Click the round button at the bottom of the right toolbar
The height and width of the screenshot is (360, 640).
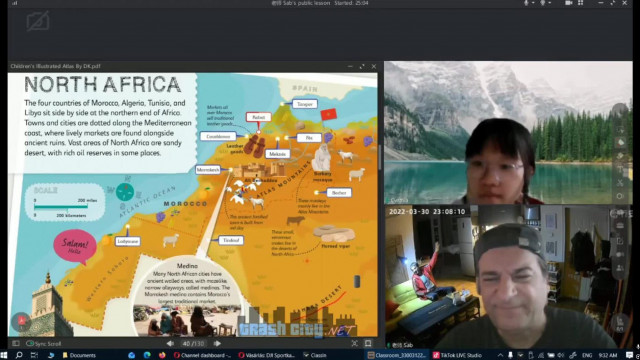(x=620, y=323)
